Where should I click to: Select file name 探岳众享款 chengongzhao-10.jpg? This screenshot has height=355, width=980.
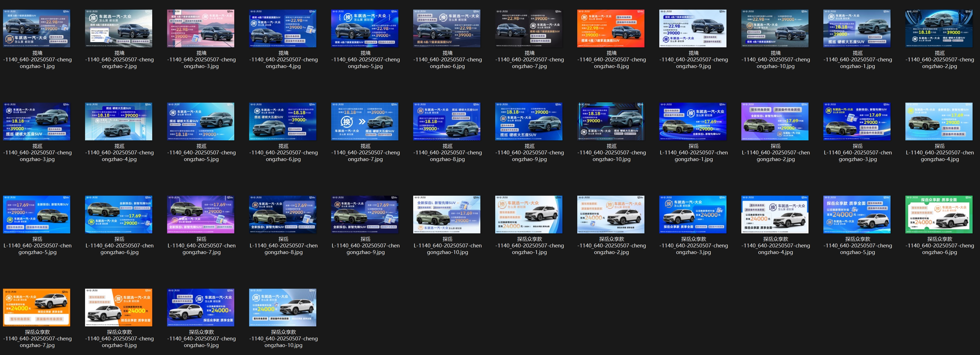click(284, 339)
